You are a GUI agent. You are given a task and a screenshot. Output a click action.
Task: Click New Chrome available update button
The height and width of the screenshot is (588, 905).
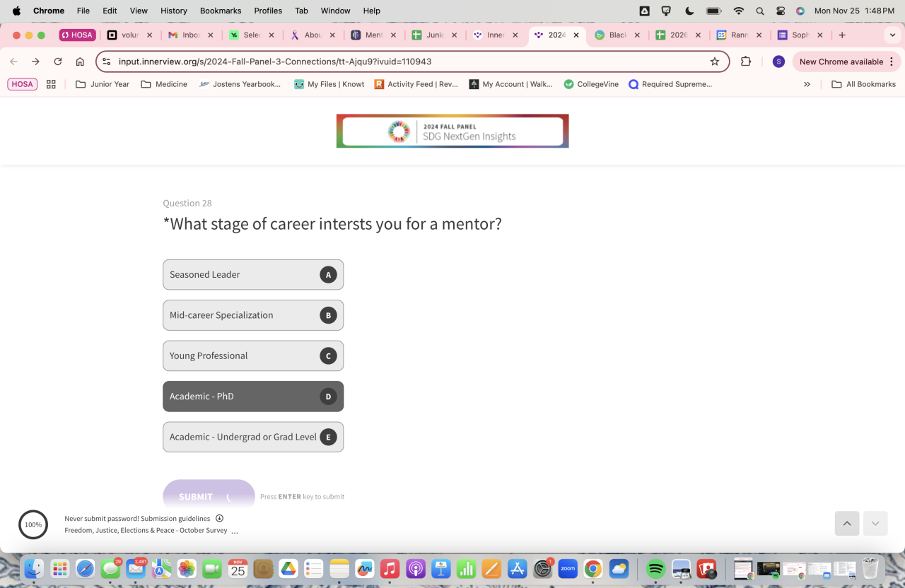tap(841, 61)
